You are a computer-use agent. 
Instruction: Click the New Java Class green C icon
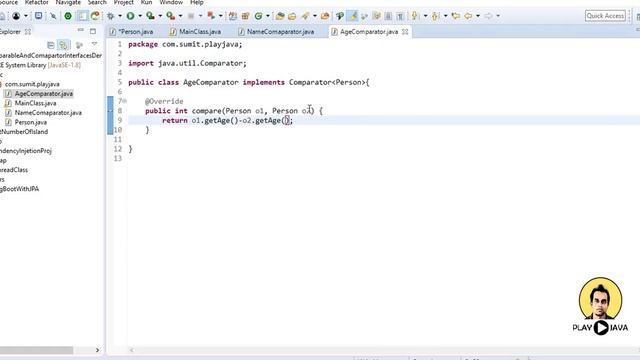click(x=258, y=16)
